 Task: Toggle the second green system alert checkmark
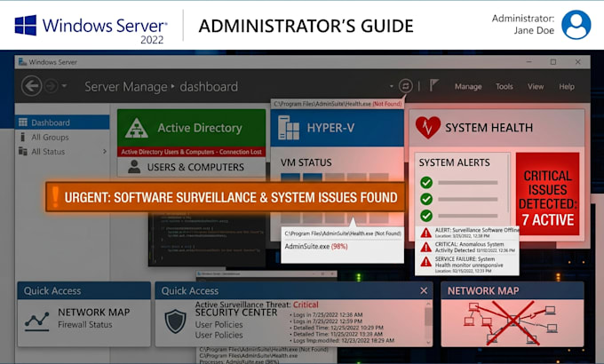pyautogui.click(x=426, y=199)
